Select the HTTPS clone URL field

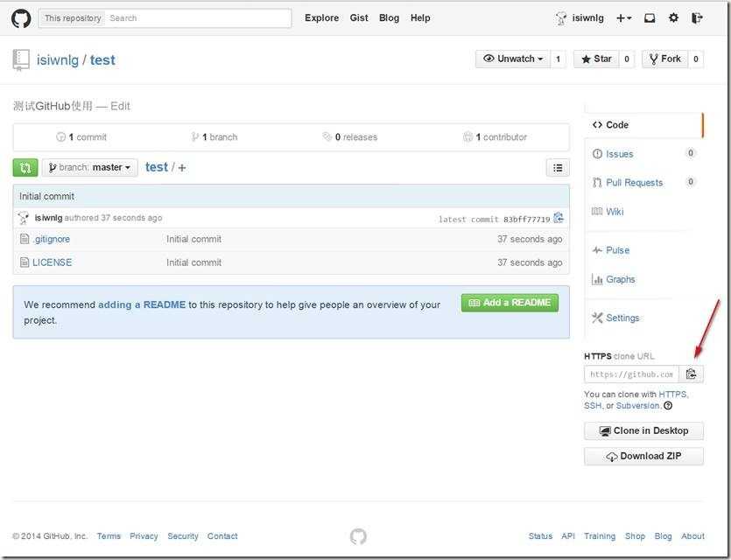pos(632,374)
